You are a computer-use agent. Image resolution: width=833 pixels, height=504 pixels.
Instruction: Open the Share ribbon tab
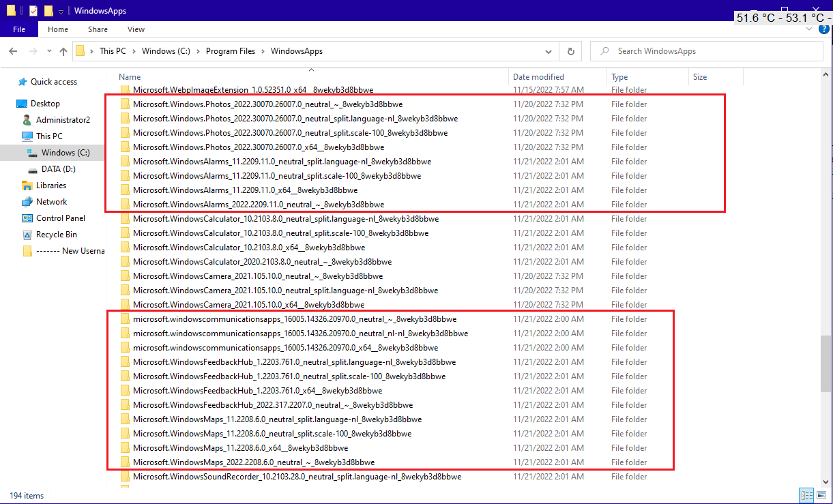[x=98, y=29]
